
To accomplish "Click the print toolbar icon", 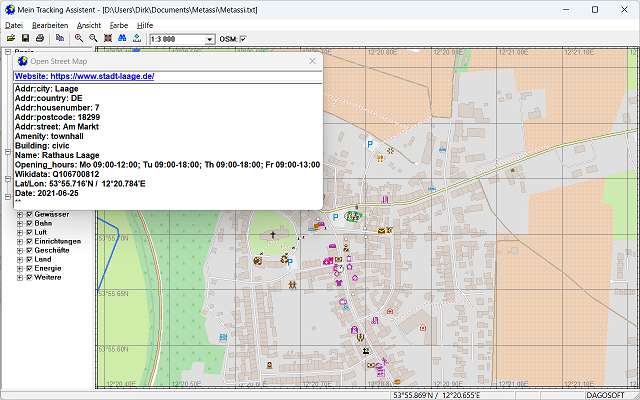I will tap(40, 38).
